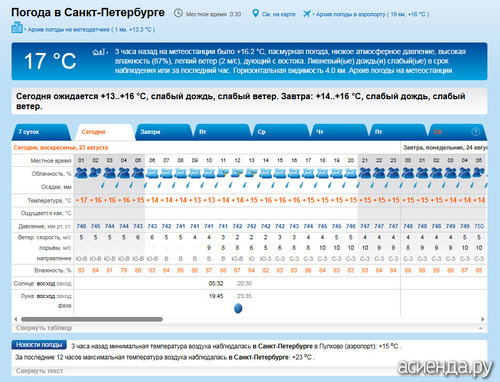This screenshot has width=500, height=382.
Task: Click the small arrow right of Свернуть таблицу bar
Action: tap(481, 328)
